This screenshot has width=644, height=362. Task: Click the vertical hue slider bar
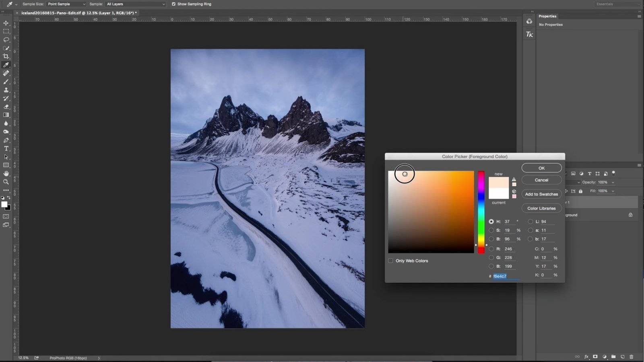[x=481, y=212]
